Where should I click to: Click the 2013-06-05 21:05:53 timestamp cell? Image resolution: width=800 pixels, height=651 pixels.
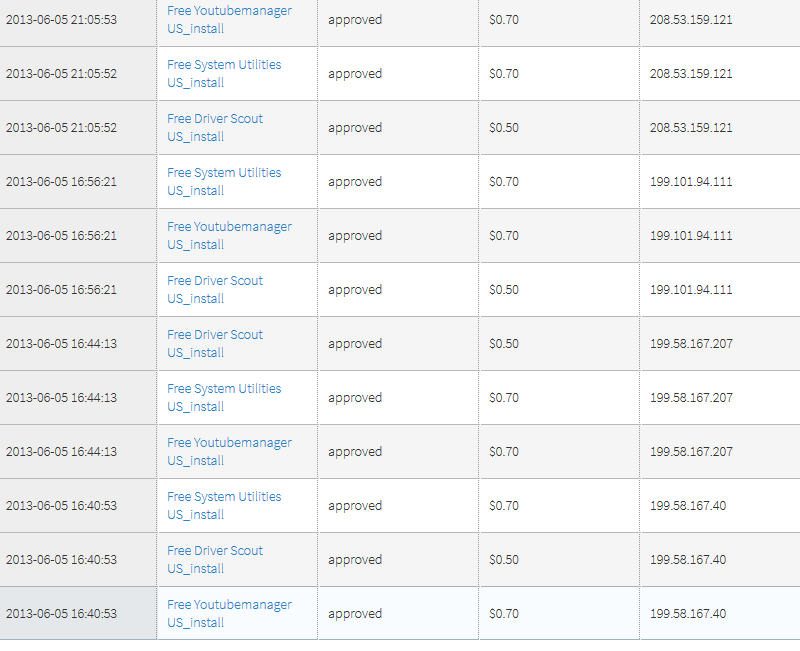61,20
